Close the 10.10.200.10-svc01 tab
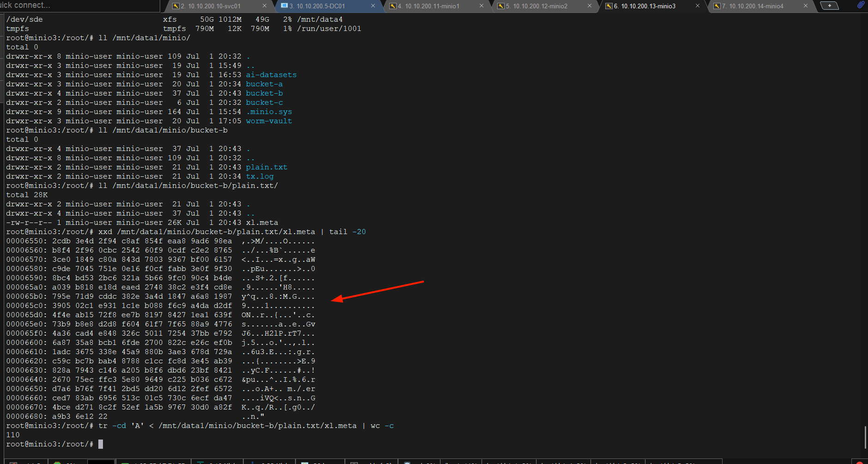 265,6
